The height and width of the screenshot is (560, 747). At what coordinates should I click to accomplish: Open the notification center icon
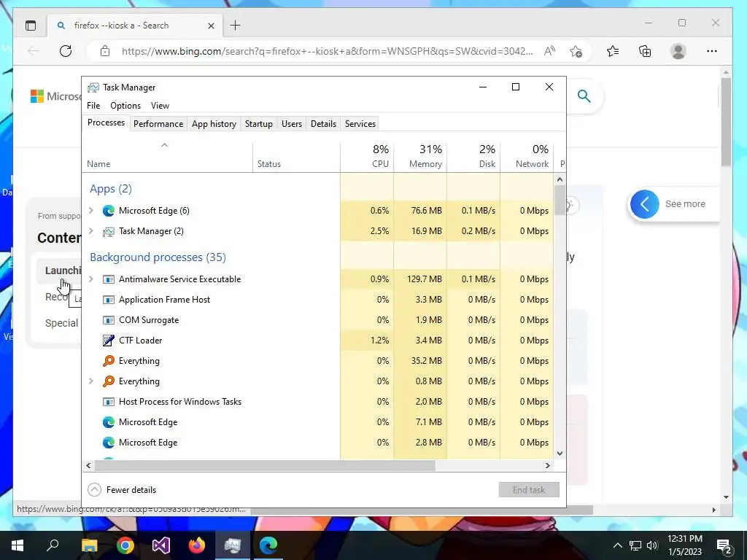[x=724, y=545]
